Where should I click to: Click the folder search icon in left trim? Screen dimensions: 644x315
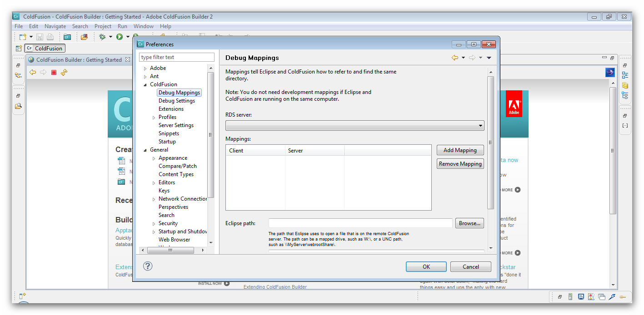(x=18, y=106)
